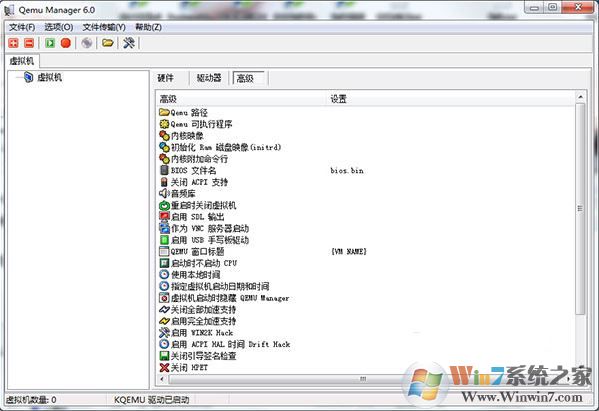Maximize the Qemu Manager window
This screenshot has height=411, width=599.
pyautogui.click(x=552, y=8)
